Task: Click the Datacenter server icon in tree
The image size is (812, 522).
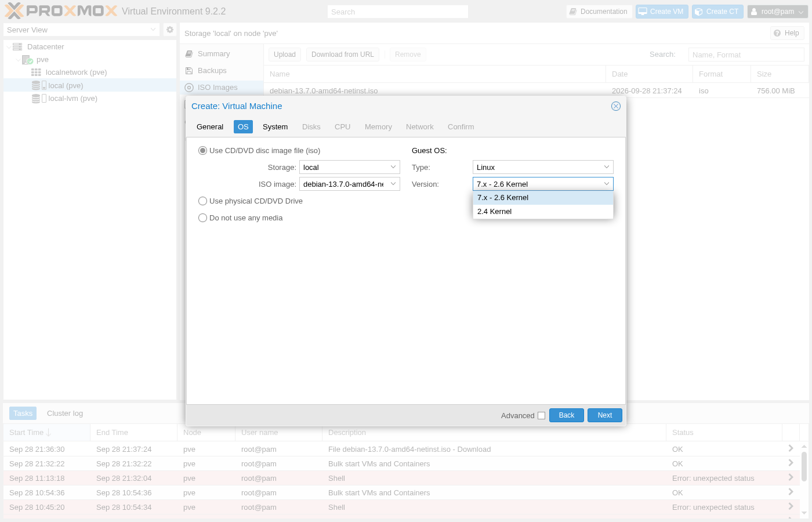Action: [x=17, y=46]
